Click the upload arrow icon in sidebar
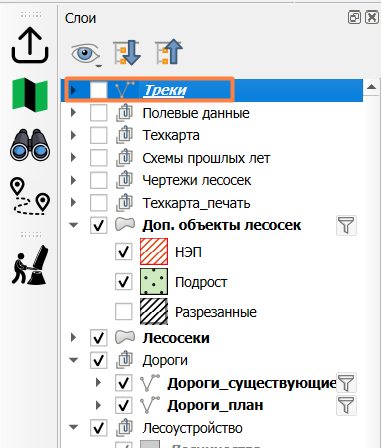Screen dimensions: 381x448 pos(30,45)
